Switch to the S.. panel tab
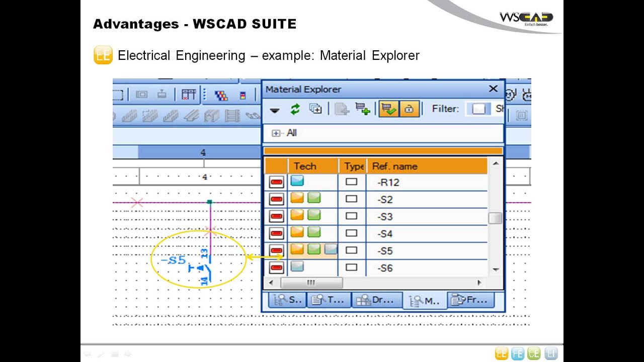 (x=287, y=300)
